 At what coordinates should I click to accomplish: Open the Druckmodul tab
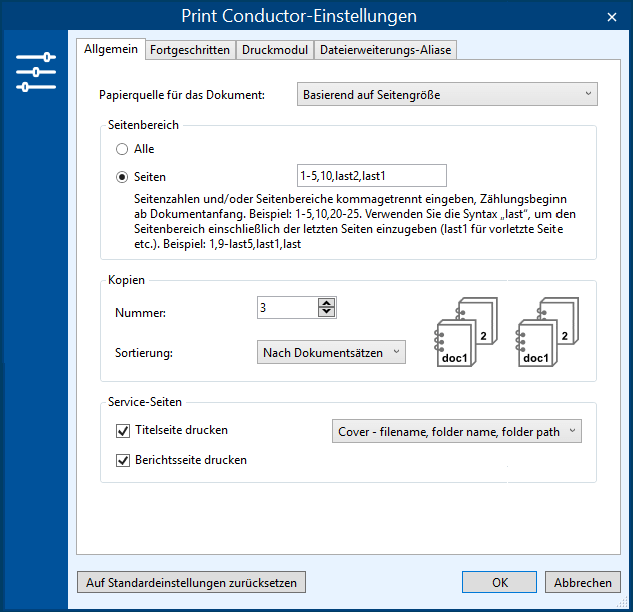click(x=275, y=50)
